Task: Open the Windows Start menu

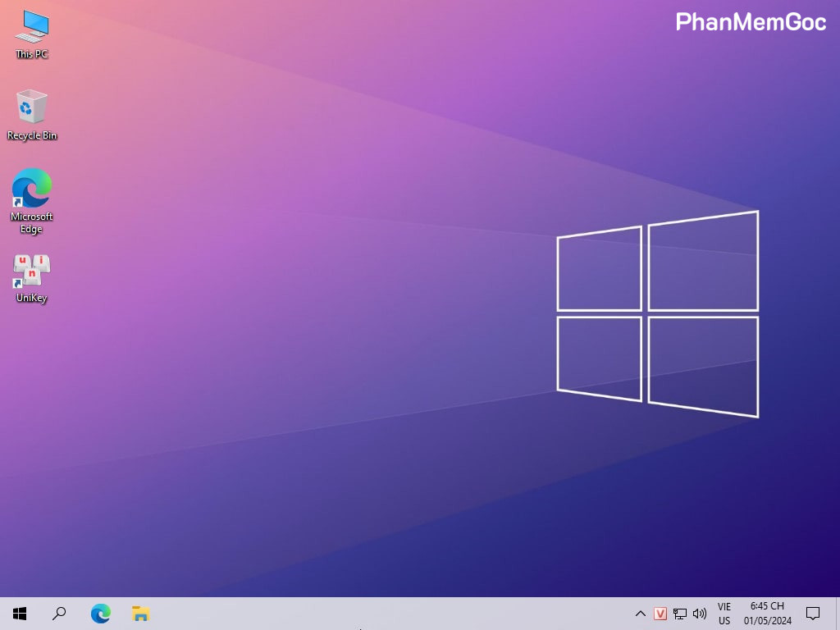Action: [20, 614]
